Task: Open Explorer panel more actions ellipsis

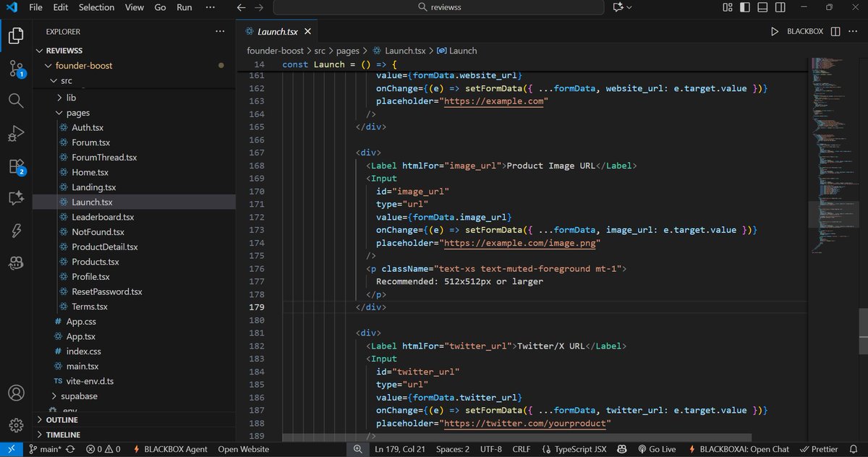Action: [x=220, y=32]
